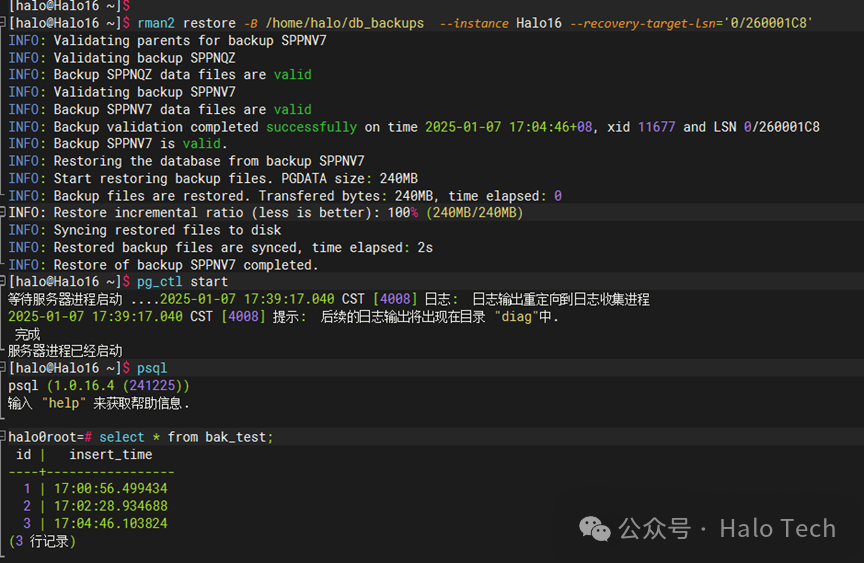
Task: Click '[4008]' on the 提示 log line
Action: click(x=244, y=316)
